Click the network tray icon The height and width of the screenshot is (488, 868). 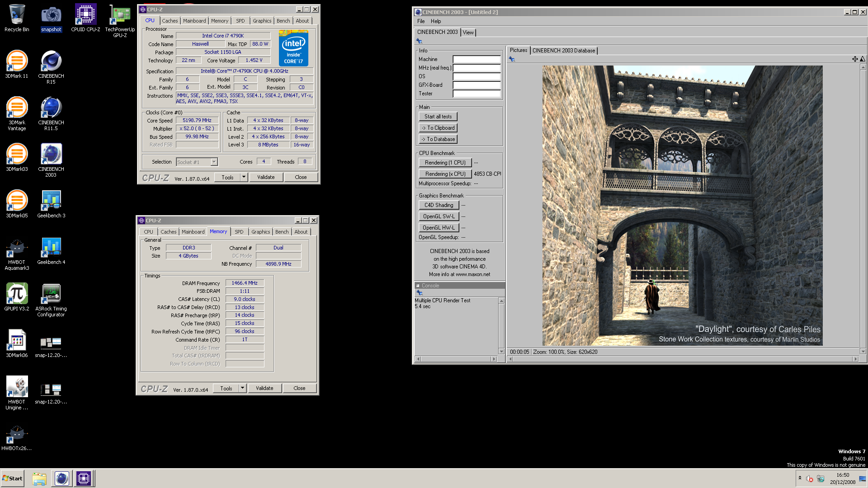(x=821, y=479)
